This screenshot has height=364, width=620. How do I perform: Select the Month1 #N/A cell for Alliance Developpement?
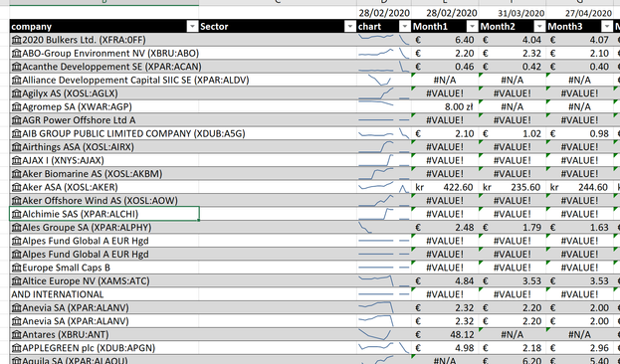point(445,81)
